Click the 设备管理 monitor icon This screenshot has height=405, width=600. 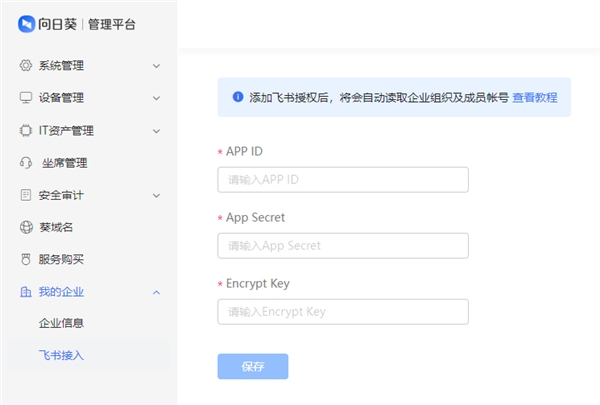(x=26, y=98)
